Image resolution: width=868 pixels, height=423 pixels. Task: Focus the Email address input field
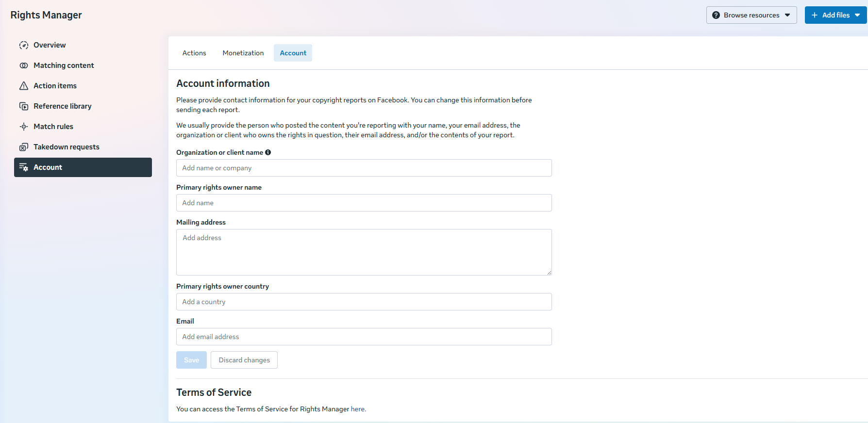[364, 337]
